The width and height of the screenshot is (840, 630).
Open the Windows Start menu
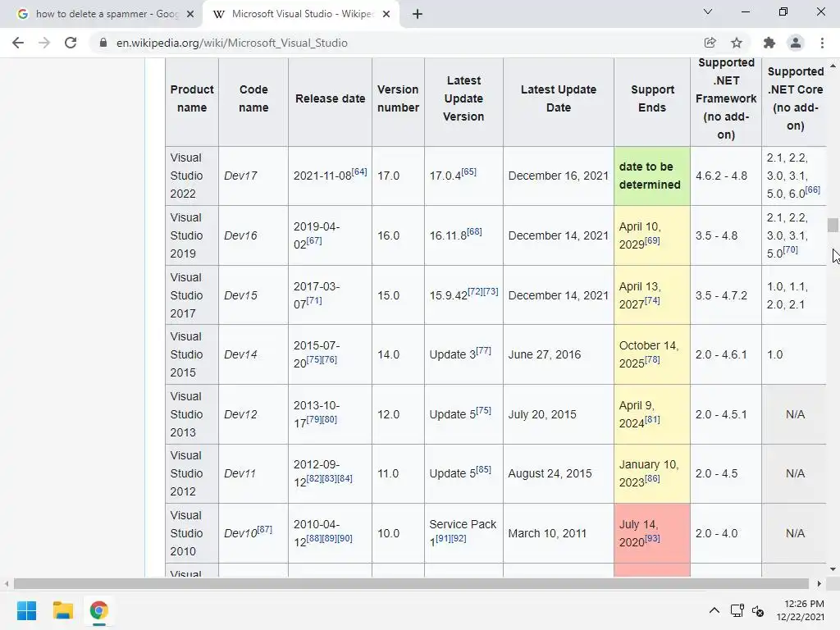(26, 610)
